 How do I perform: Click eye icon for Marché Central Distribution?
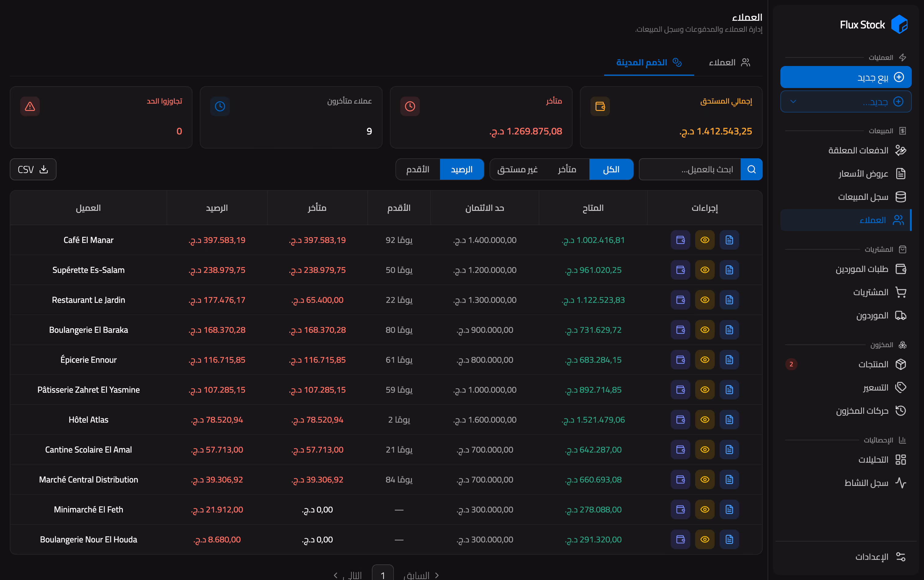click(x=705, y=479)
